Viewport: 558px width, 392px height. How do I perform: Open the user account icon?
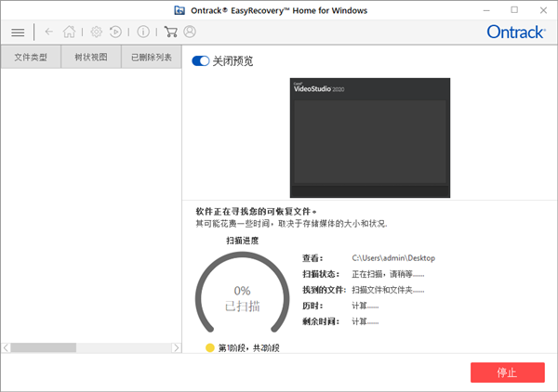[x=190, y=32]
